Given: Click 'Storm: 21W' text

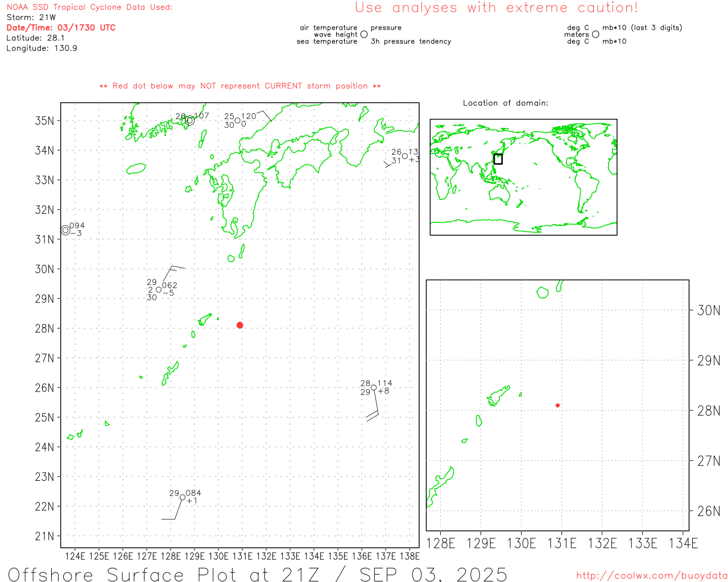Looking at the screenshot, I should [31, 18].
